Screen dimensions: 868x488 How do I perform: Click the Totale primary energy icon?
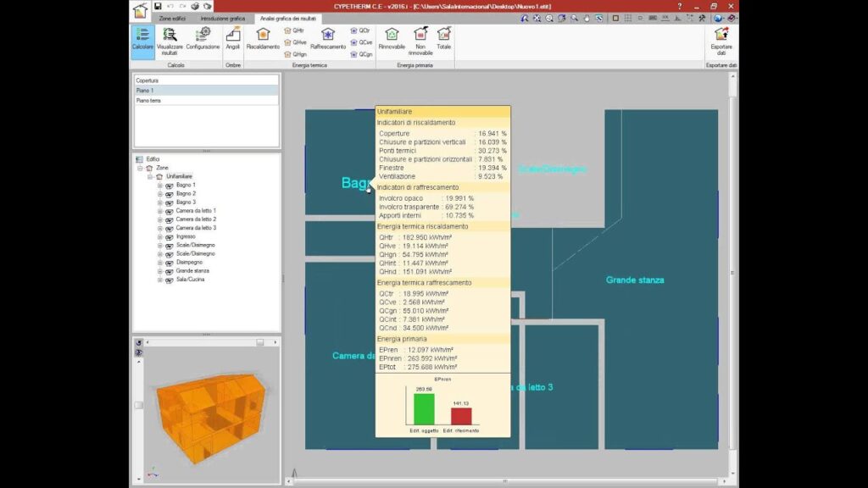click(443, 40)
